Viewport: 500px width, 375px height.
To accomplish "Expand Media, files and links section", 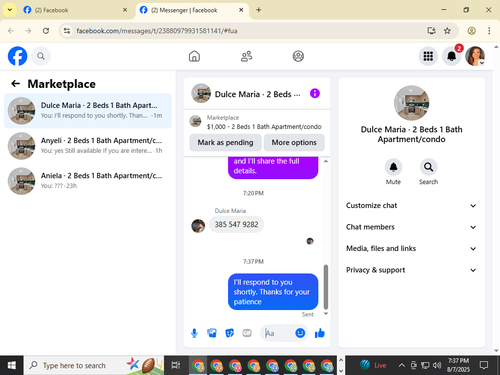I will 411,248.
